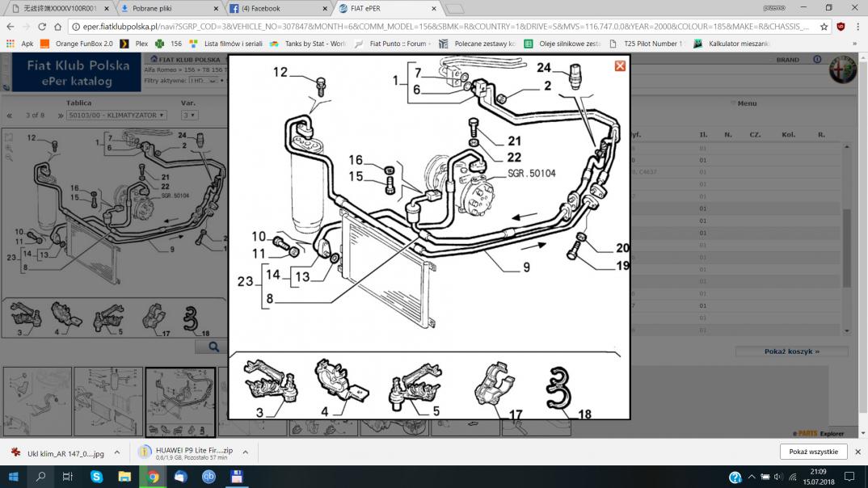Open Chrome menu three dots

[857, 27]
